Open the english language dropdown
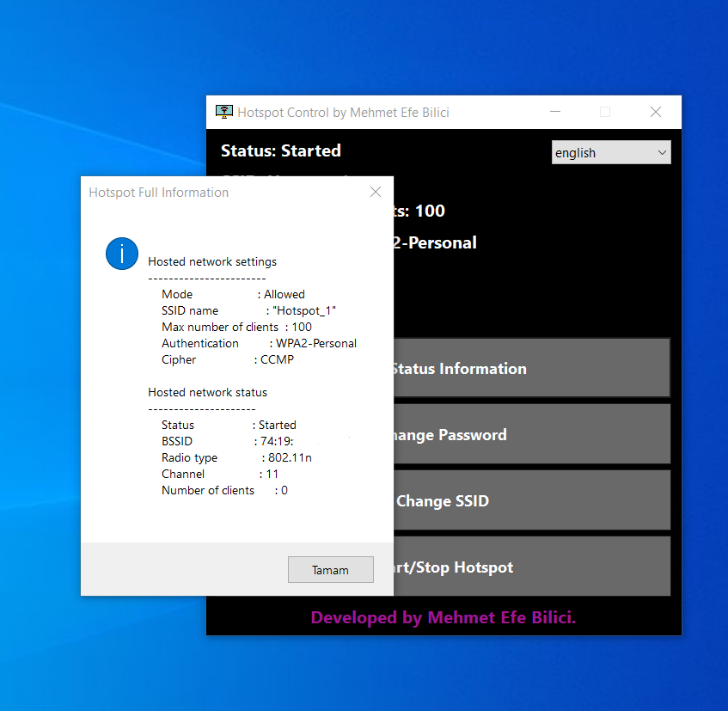Image resolution: width=728 pixels, height=711 pixels. pyautogui.click(x=611, y=152)
